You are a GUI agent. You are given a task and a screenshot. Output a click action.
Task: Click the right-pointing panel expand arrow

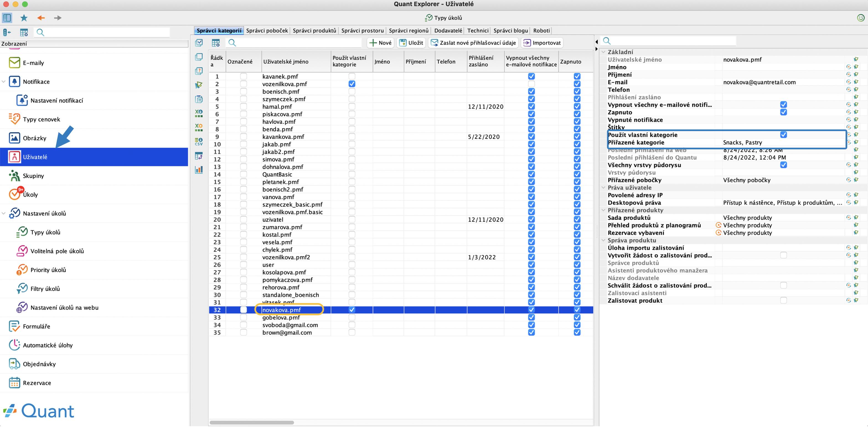pyautogui.click(x=596, y=49)
